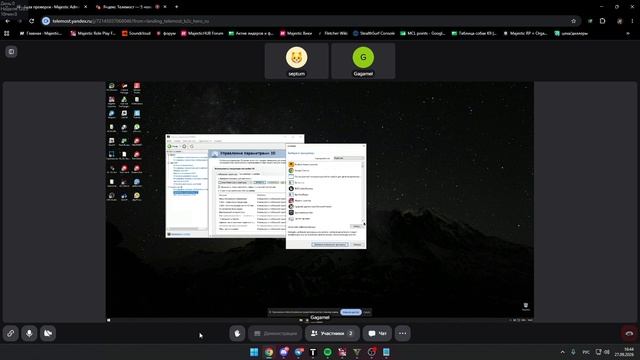Open the Fletcher Wiki bookmark
640x360 pixels.
point(333,33)
